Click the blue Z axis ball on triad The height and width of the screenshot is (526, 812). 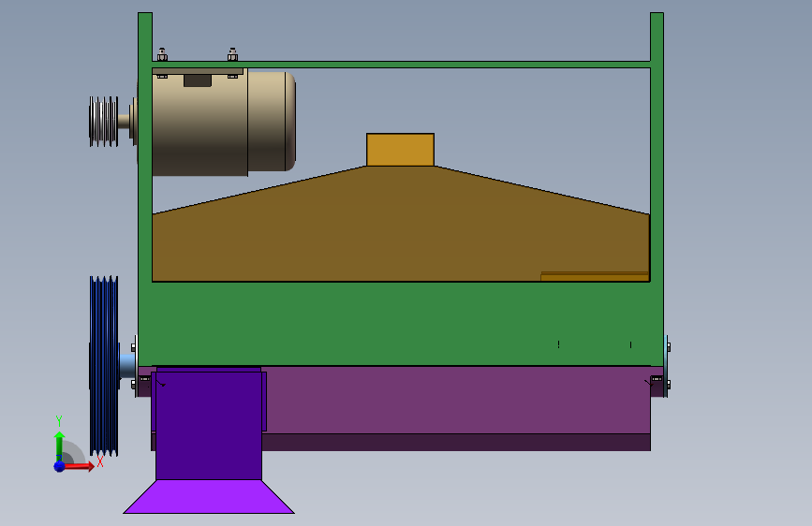coord(60,466)
